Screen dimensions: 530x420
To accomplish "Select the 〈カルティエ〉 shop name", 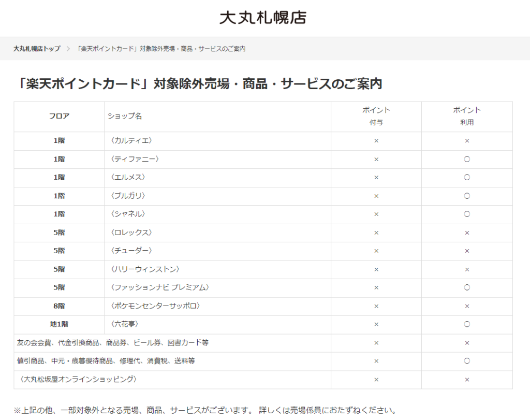I will click(x=131, y=141).
